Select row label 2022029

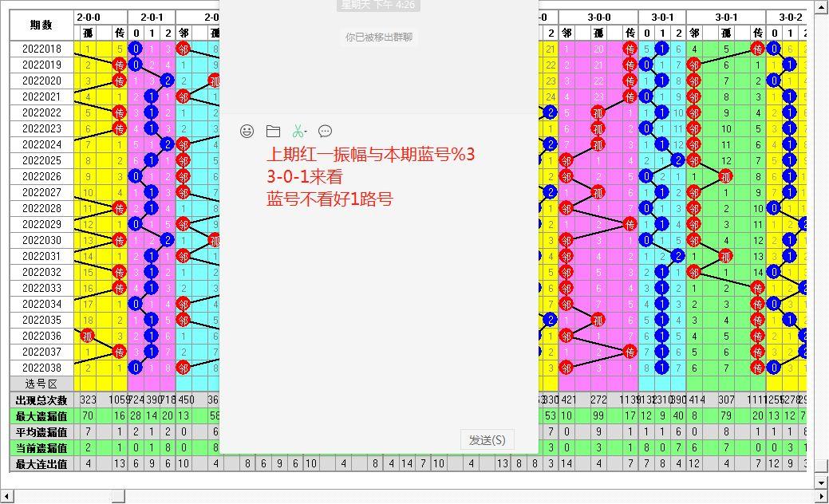pyautogui.click(x=41, y=224)
